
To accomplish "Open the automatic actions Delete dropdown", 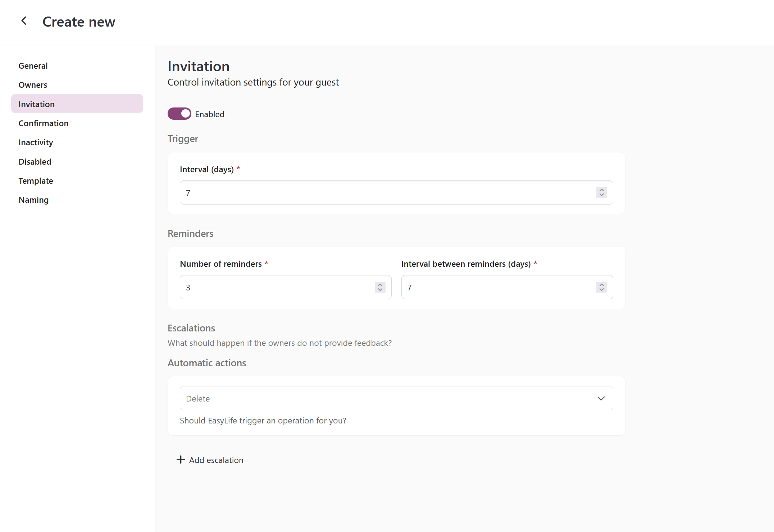I will point(396,398).
